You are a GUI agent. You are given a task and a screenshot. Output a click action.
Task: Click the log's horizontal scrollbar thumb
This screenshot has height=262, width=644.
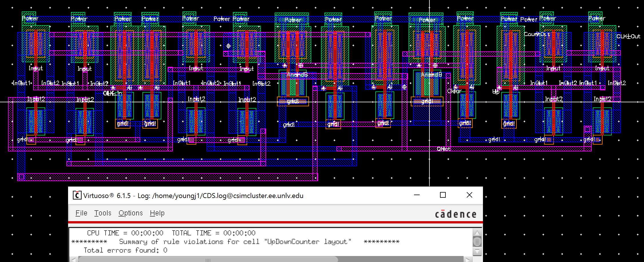(208, 260)
